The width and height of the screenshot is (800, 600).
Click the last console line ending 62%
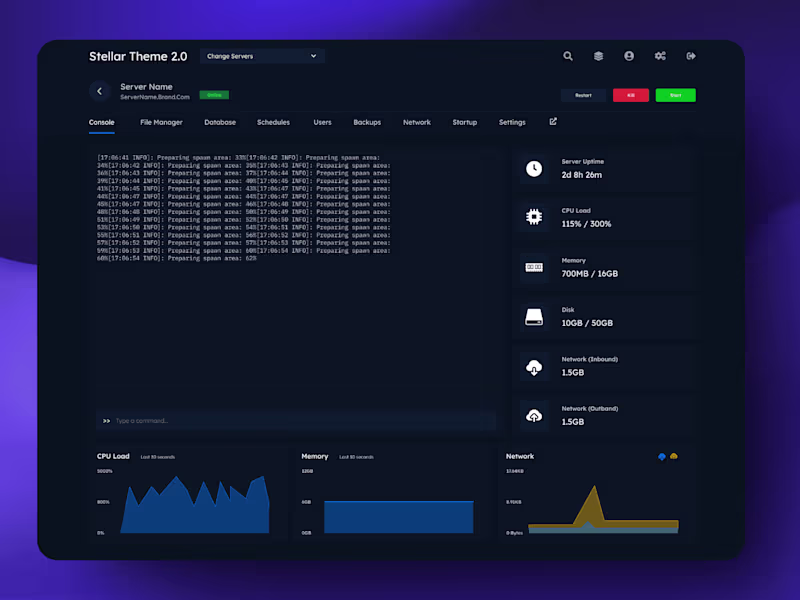177,259
